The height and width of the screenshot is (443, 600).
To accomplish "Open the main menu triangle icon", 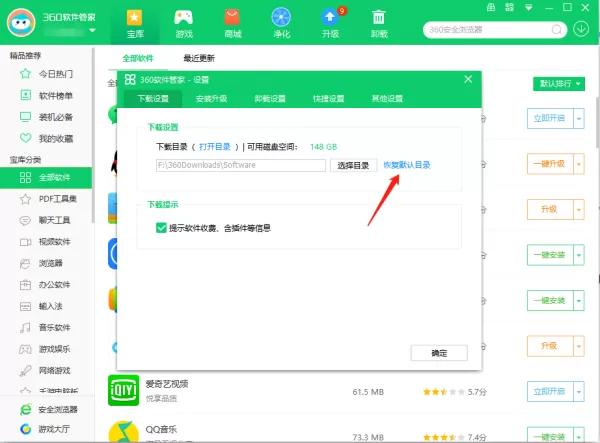I will [528, 8].
